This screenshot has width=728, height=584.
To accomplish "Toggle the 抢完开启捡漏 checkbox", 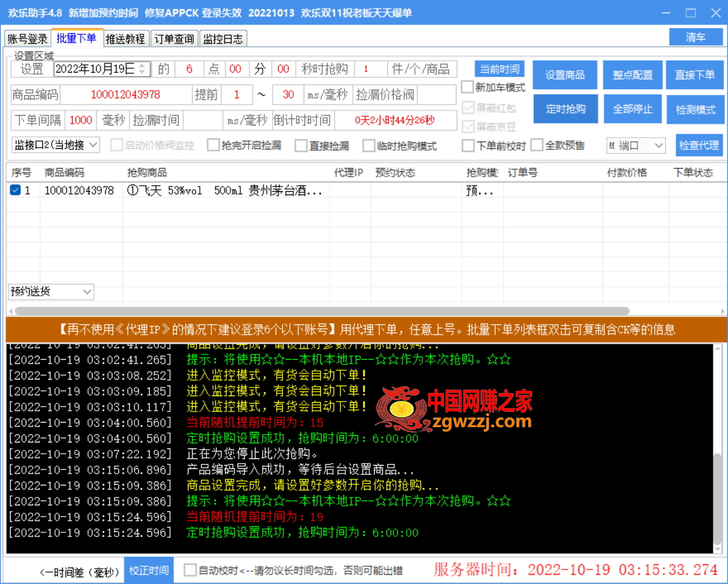I will click(214, 146).
